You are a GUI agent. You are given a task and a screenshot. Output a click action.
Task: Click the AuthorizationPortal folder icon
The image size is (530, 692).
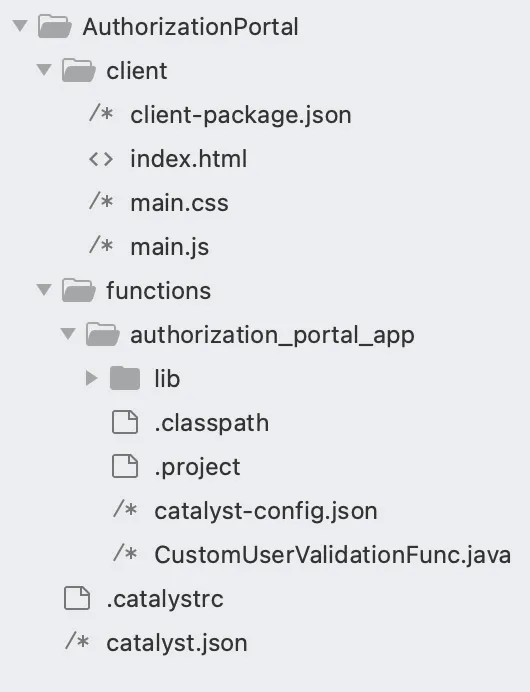click(x=55, y=26)
